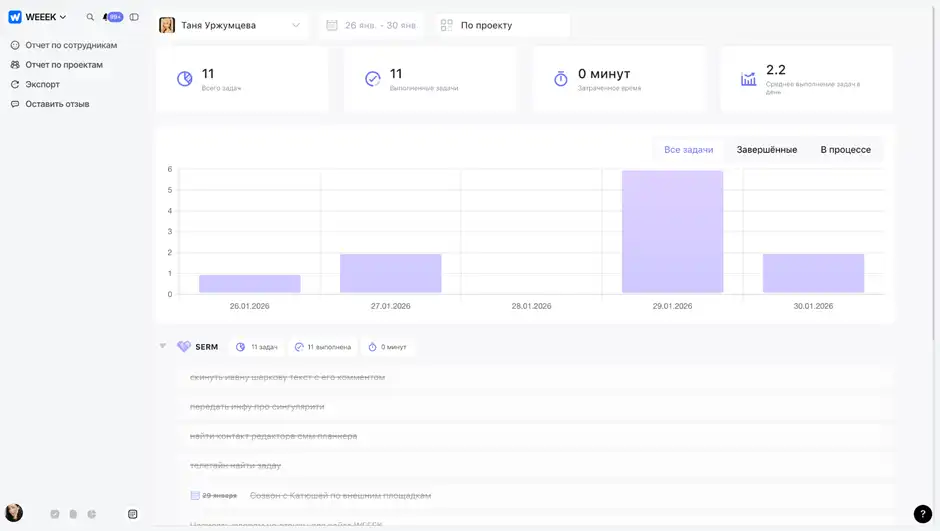Click the document icon in bottom bar
The height and width of the screenshot is (531, 940).
[x=73, y=514]
